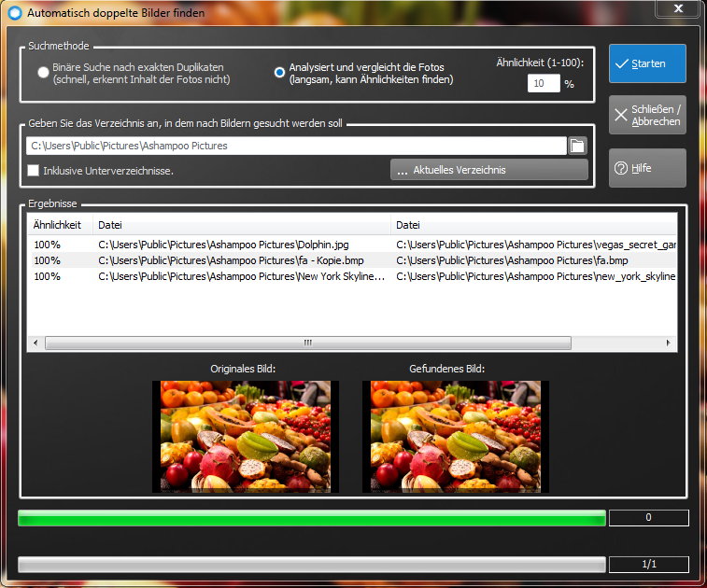Open Hilfe for this dialog
The height and width of the screenshot is (588, 707).
point(647,168)
